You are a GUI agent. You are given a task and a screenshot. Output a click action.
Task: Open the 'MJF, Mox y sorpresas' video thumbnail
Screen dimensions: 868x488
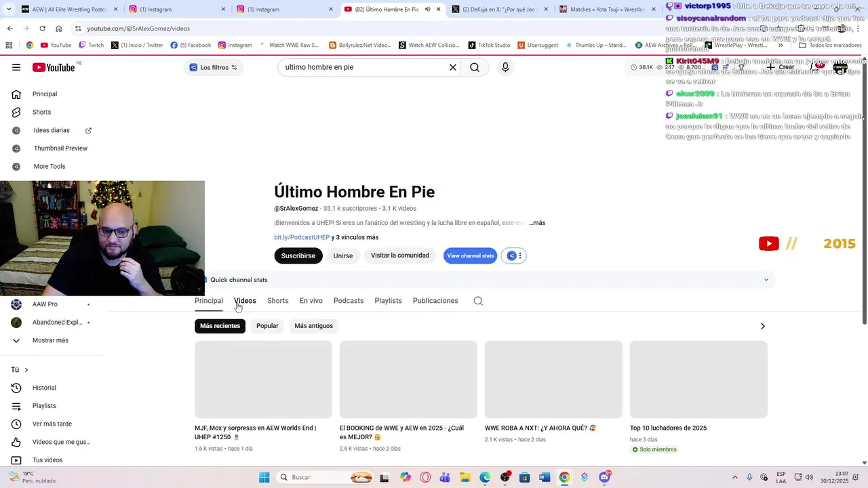tap(263, 380)
